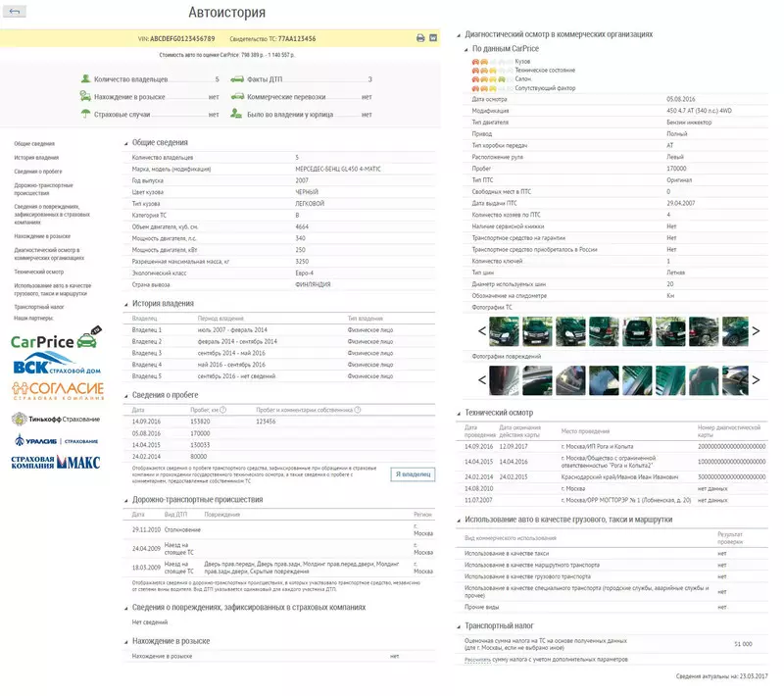Collapse the История владения section
This screenshot has width=784, height=696.
[126, 305]
